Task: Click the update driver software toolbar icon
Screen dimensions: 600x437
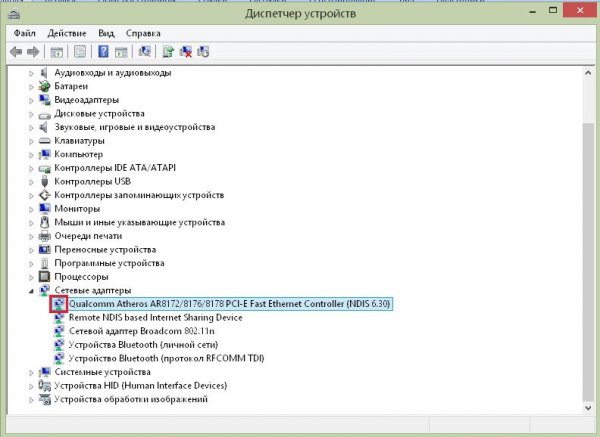Action: pyautogui.click(x=168, y=50)
